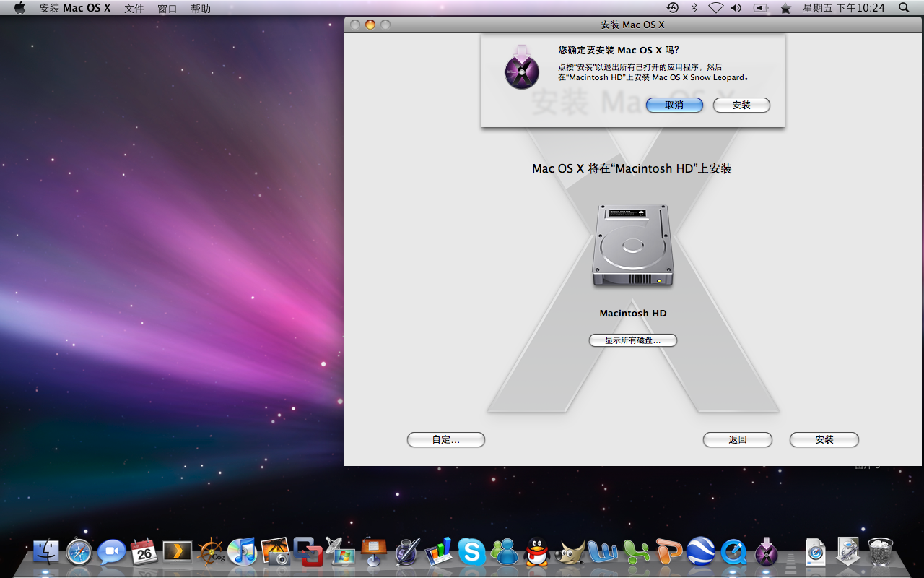Viewport: 924px width, 578px height.
Task: Click the installer icon in the confirmation sheet
Action: [x=522, y=67]
